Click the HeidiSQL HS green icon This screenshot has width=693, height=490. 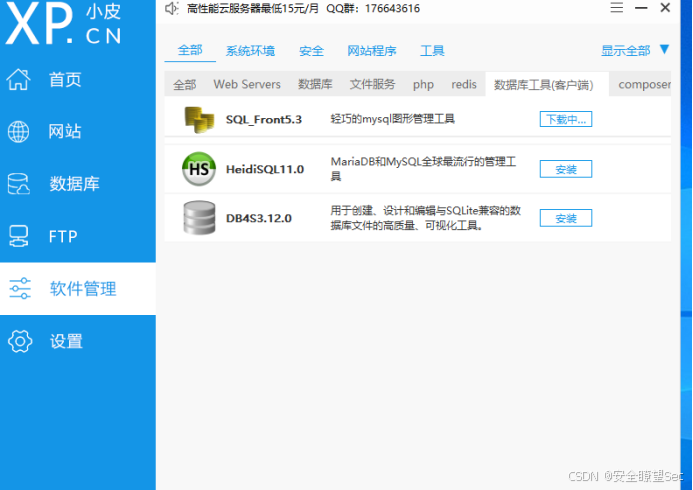(x=199, y=169)
